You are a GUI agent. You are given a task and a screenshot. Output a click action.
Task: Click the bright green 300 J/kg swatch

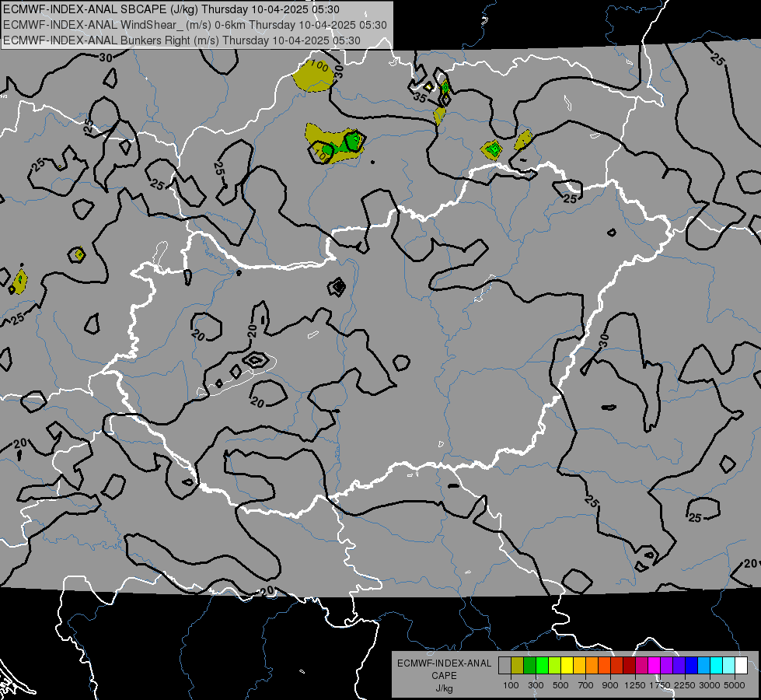[x=542, y=666]
